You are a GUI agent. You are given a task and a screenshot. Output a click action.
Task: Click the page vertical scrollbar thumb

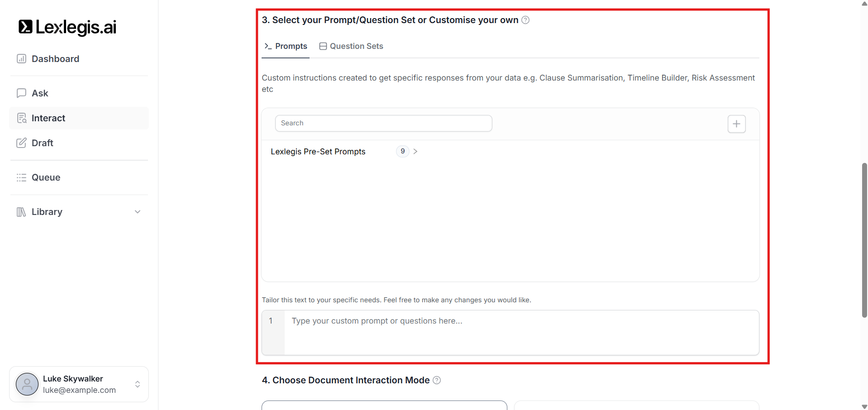864,240
